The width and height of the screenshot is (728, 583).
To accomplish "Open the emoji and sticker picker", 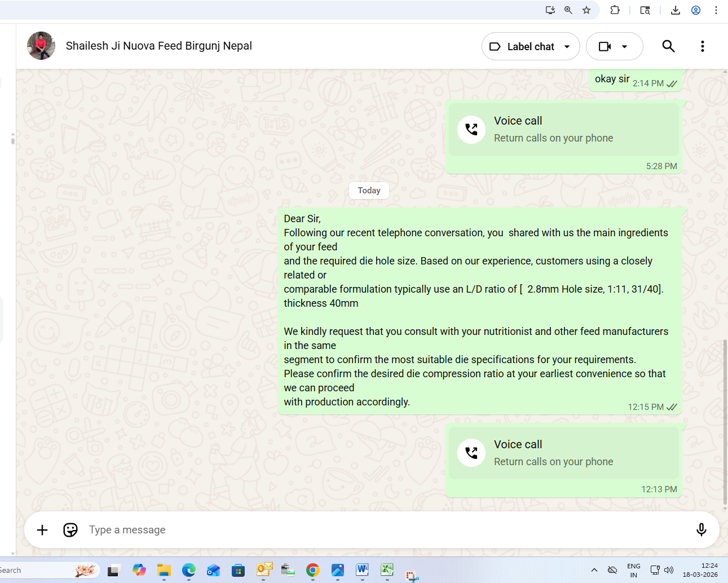I will pyautogui.click(x=70, y=530).
